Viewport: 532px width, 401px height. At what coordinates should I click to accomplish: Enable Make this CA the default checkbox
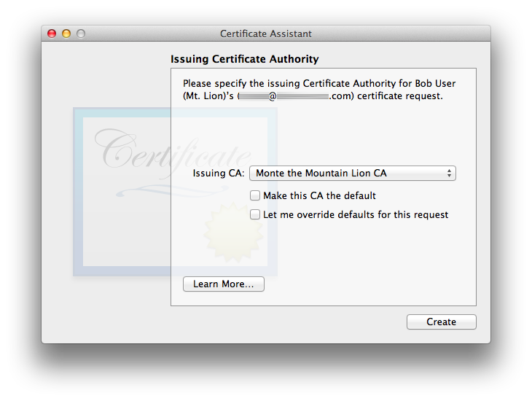coord(255,195)
